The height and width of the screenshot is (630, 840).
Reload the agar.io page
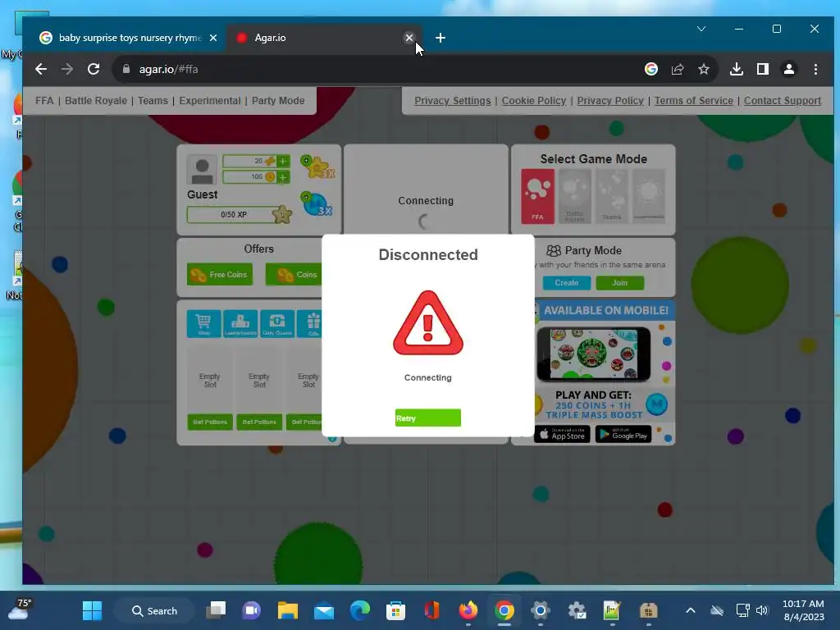tap(94, 69)
